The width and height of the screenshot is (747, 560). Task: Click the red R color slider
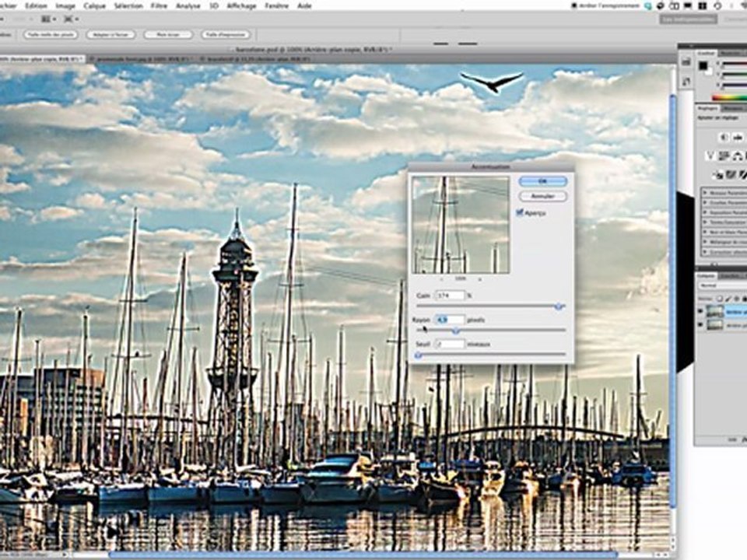click(735, 63)
